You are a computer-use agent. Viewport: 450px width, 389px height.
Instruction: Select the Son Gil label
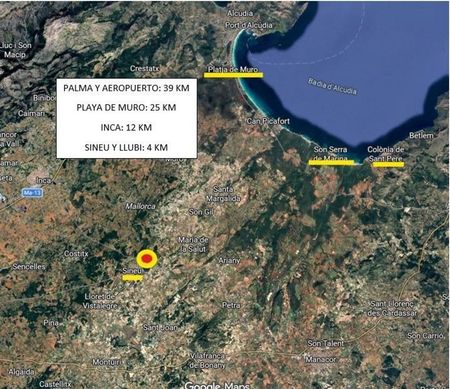tap(201, 212)
